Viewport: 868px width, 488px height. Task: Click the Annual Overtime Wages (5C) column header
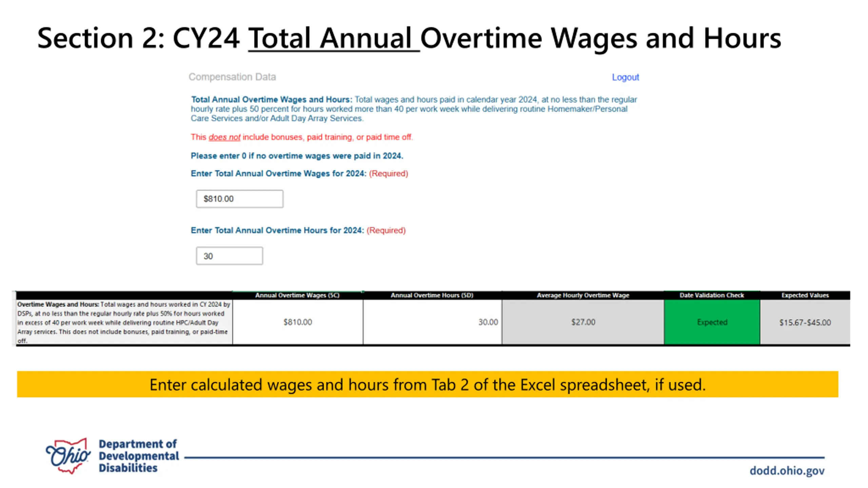pyautogui.click(x=297, y=295)
